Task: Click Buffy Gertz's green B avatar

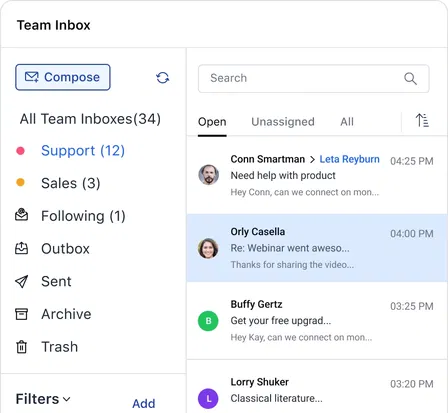Action: (x=208, y=321)
